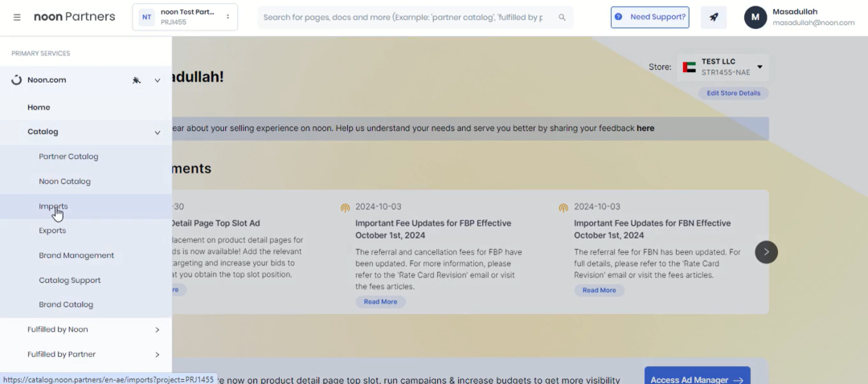Open the M user avatar
This screenshot has height=384, width=868.
[x=755, y=17]
